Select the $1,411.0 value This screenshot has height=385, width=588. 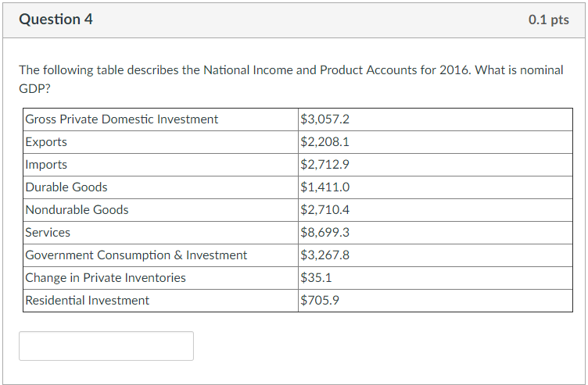324,187
